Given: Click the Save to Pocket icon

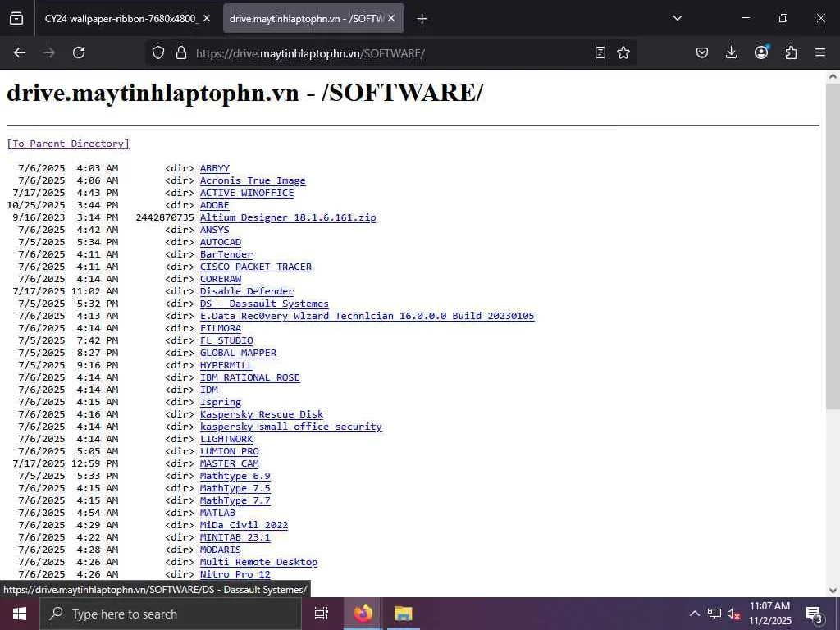Looking at the screenshot, I should click(x=702, y=52).
